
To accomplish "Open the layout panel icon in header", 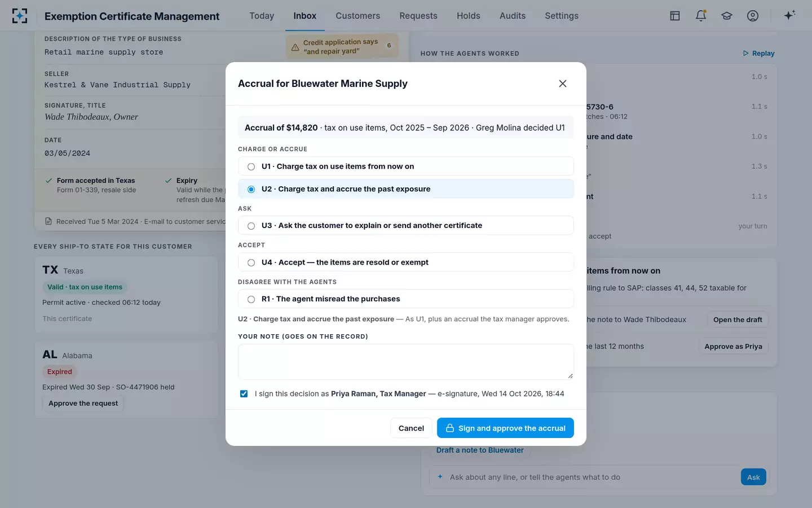I will click(x=675, y=16).
